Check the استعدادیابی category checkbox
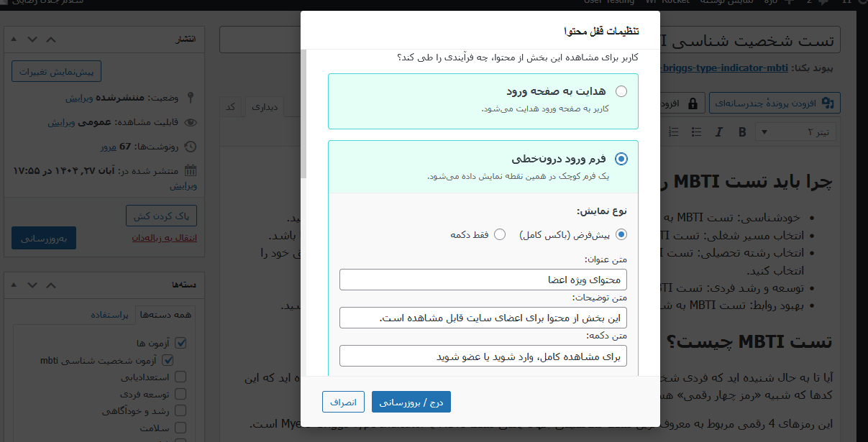Screen dimensions: 868x442 coord(181,377)
